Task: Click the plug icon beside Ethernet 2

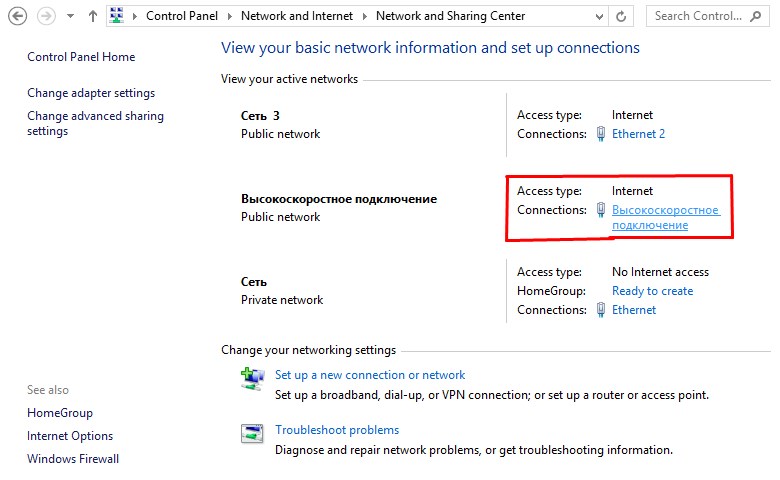Action: tap(600, 134)
